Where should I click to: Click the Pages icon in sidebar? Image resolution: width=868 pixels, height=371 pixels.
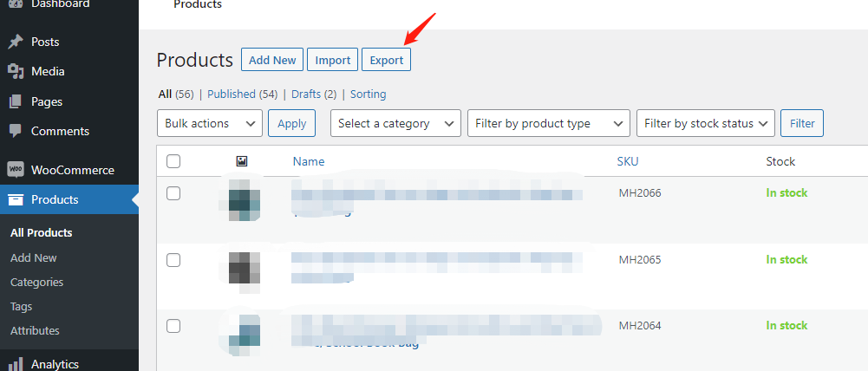16,101
